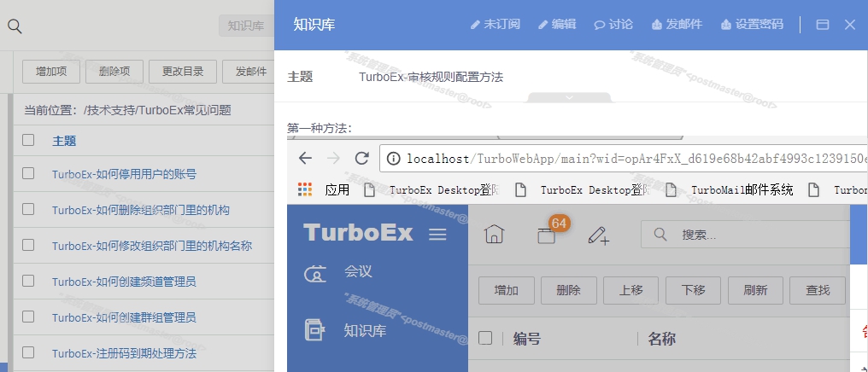Click the 名称 column header

[661, 338]
